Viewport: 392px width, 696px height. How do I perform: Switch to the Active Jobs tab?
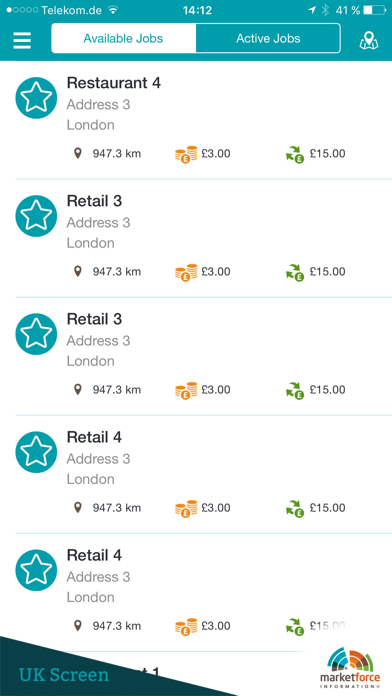point(268,39)
